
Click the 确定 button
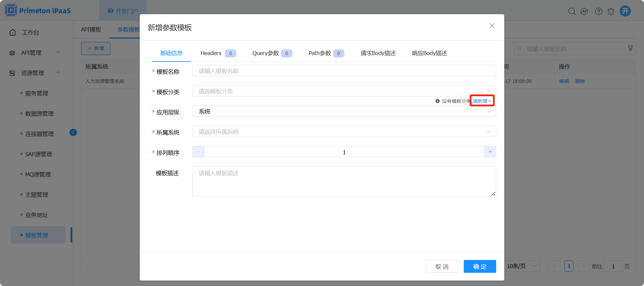480,266
